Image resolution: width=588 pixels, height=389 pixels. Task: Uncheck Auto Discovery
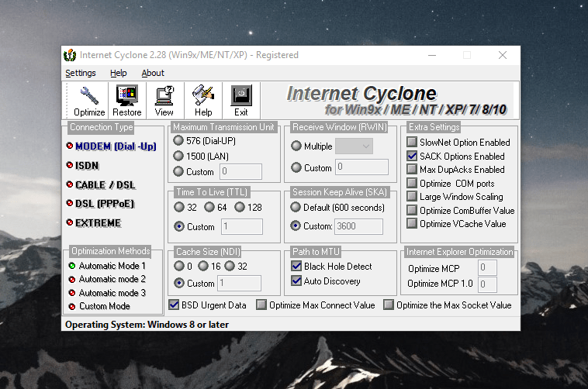point(296,281)
